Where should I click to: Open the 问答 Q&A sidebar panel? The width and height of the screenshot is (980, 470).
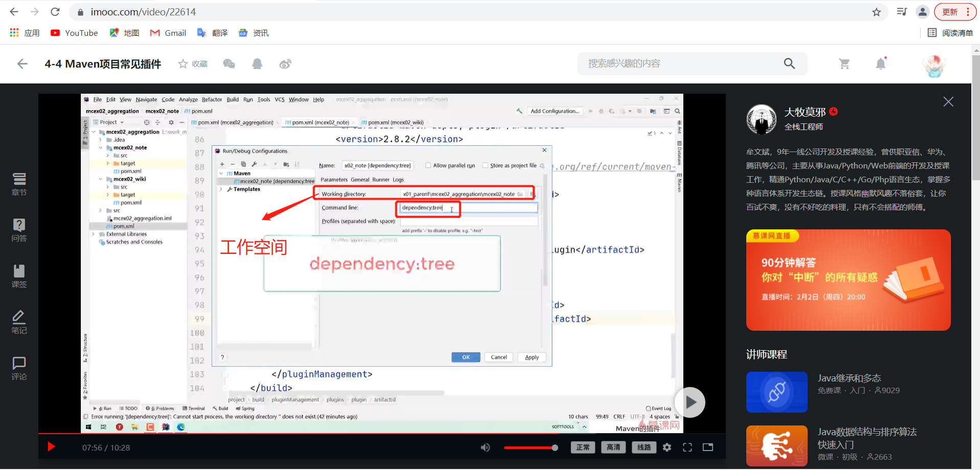(19, 230)
